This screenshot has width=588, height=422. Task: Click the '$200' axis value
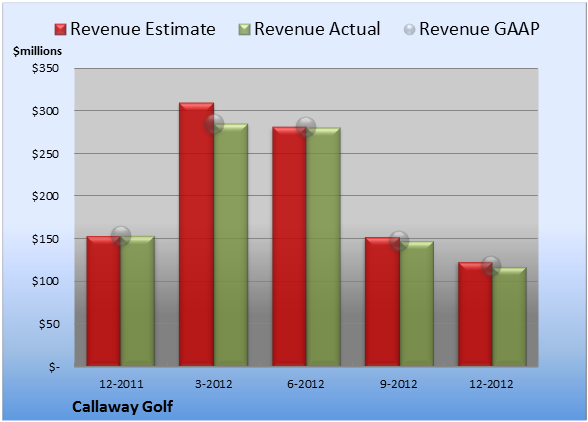45,196
